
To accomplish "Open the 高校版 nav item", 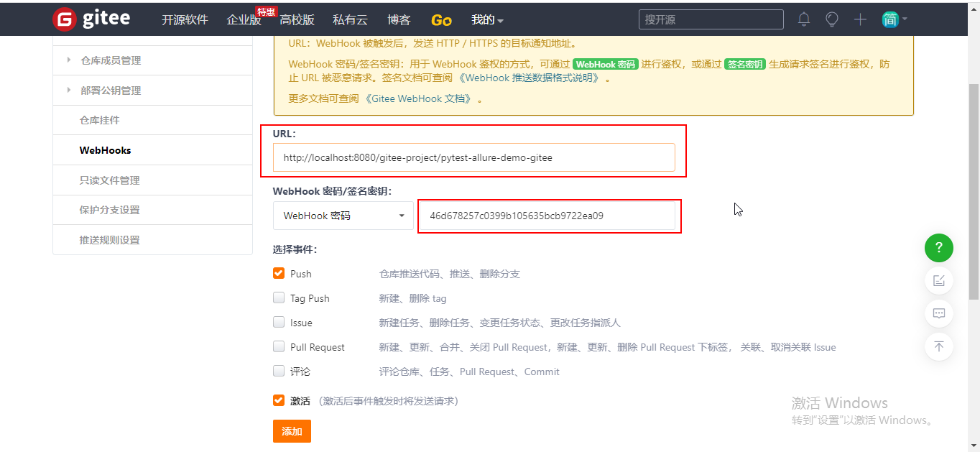I will coord(297,20).
